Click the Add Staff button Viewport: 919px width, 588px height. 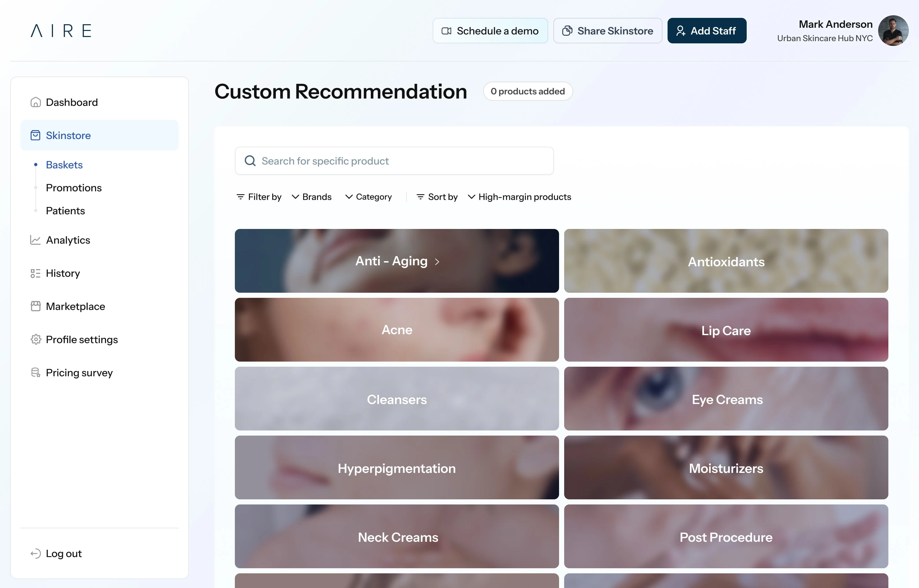coord(707,31)
